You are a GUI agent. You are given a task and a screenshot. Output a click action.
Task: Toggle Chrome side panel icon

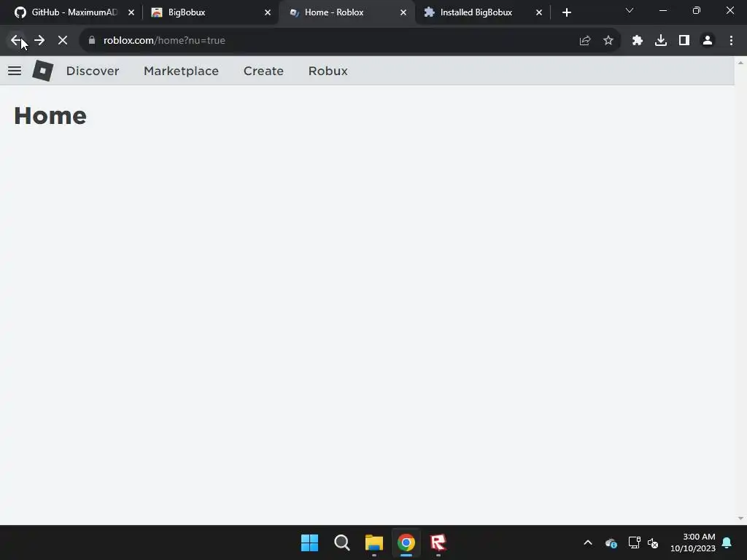click(684, 41)
